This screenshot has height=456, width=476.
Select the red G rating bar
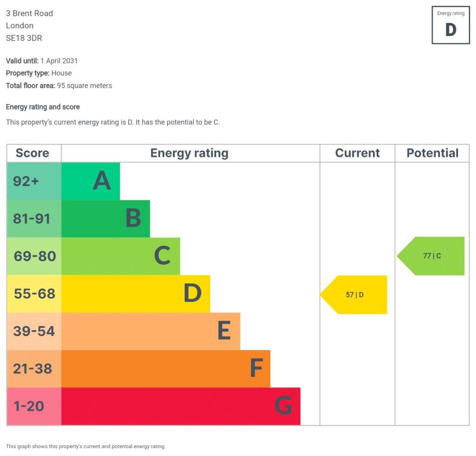coord(180,406)
